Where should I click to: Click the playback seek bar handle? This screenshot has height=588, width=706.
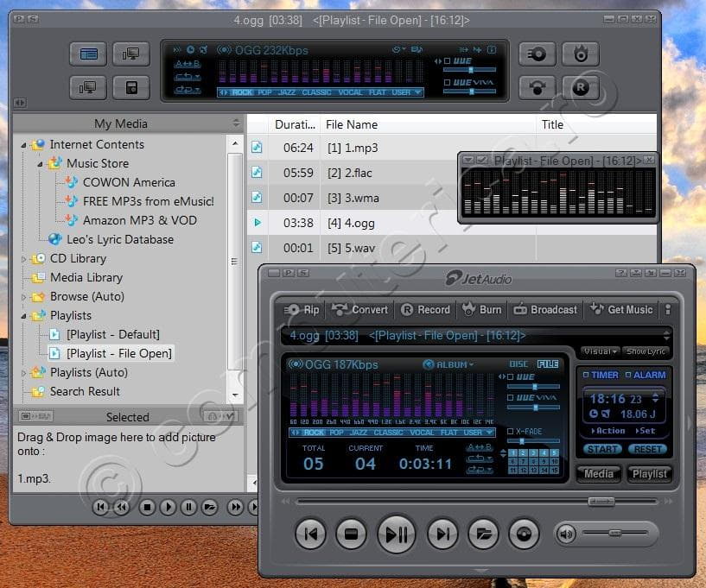click(601, 501)
